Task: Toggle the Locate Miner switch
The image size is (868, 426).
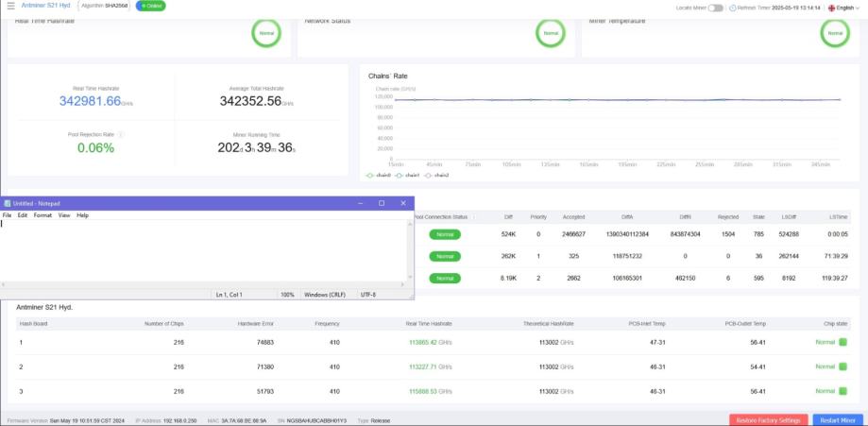Action: pyautogui.click(x=716, y=8)
